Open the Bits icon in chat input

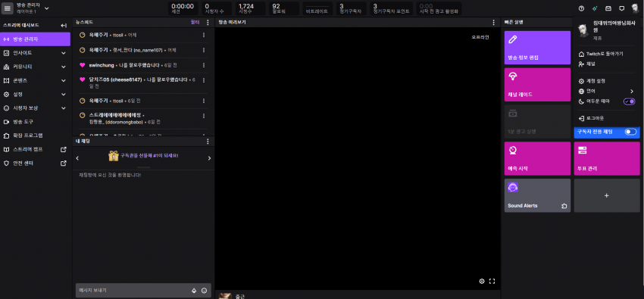click(194, 291)
